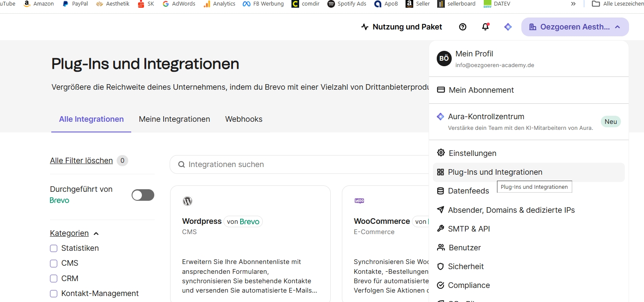Open the Analytics bookmark
The image size is (644, 302).
coord(219,4)
